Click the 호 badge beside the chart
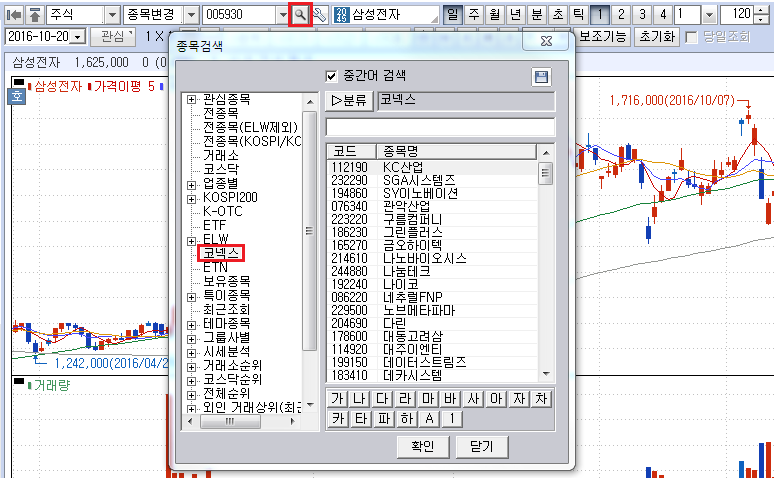Image resolution: width=774 pixels, height=478 pixels. pyautogui.click(x=16, y=96)
